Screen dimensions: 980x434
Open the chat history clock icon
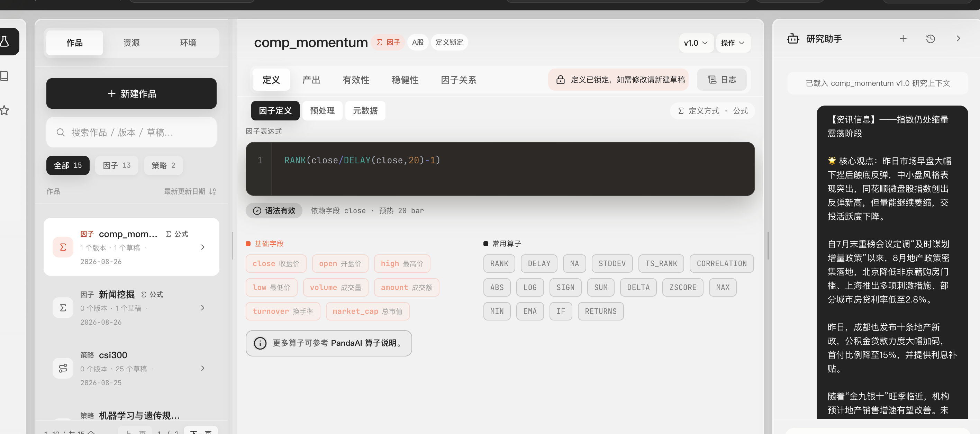click(x=931, y=39)
